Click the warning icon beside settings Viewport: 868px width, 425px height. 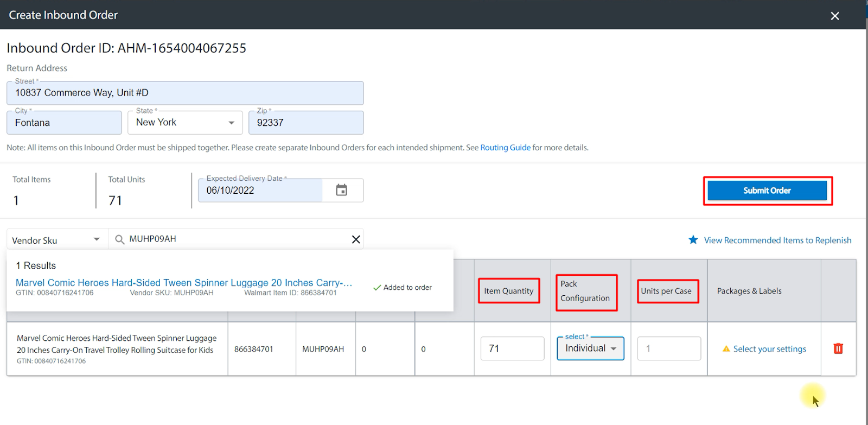point(726,349)
